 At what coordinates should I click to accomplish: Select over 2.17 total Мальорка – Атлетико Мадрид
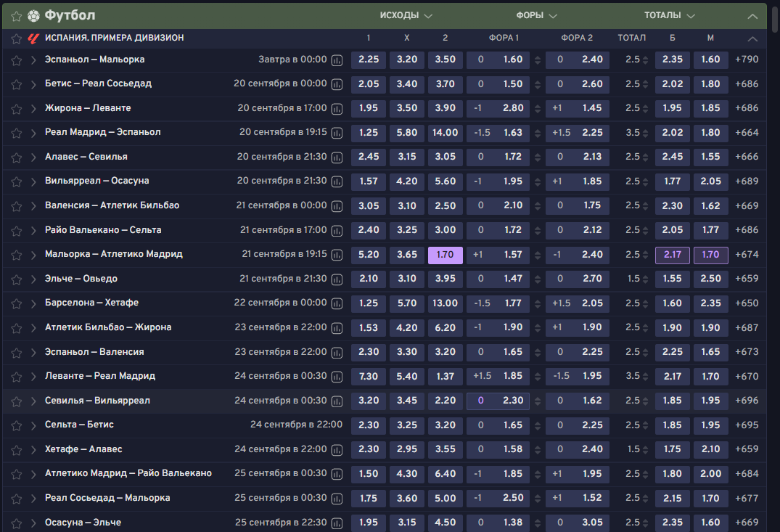pos(673,255)
